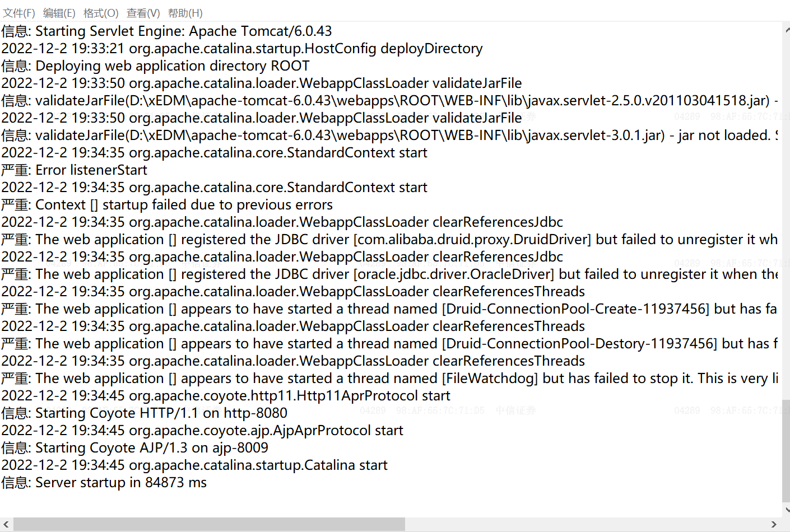Click the "Context [] startup failed" error line

coord(184,205)
